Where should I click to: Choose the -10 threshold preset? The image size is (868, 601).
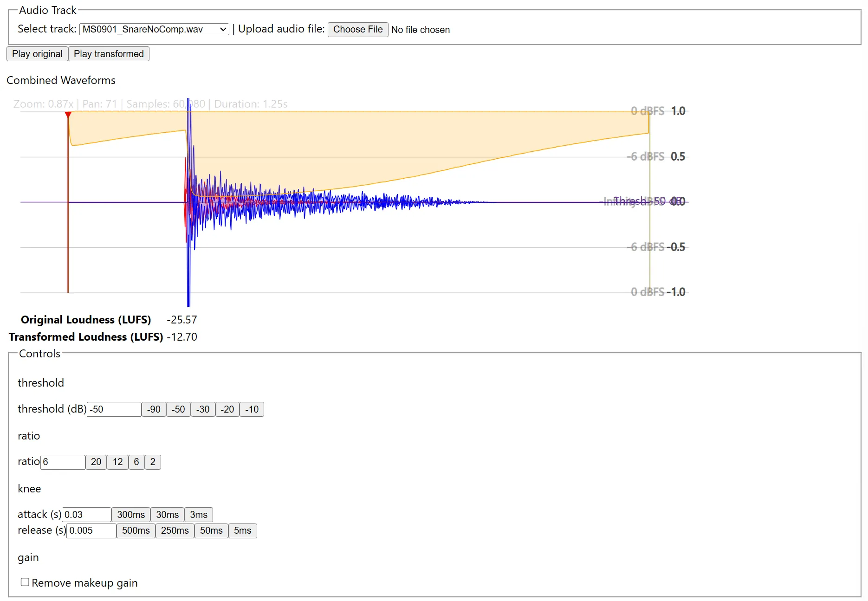[x=252, y=409]
